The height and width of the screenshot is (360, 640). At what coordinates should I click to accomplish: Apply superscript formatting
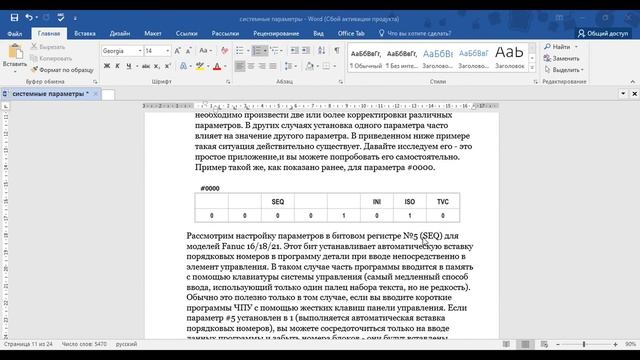[x=167, y=66]
